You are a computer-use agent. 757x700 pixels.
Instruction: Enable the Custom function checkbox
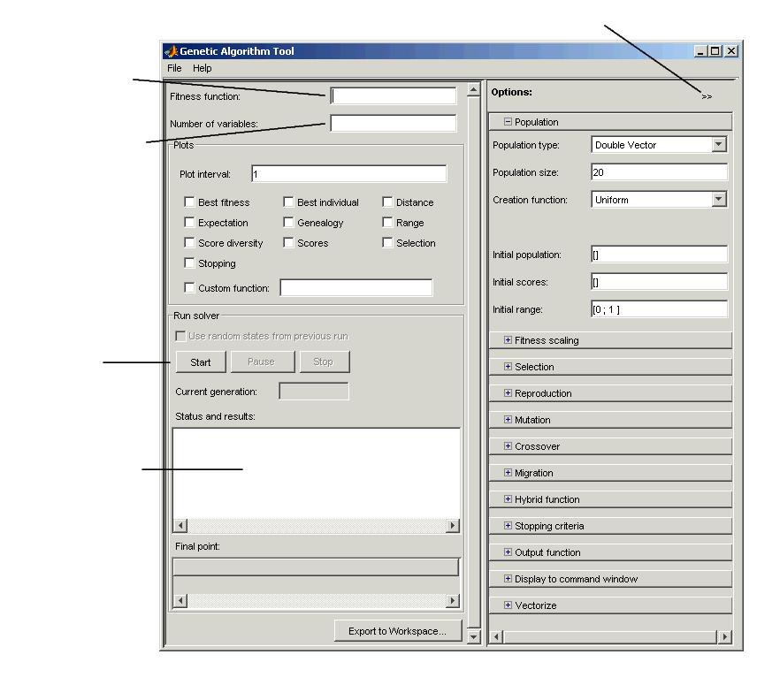tap(189, 287)
